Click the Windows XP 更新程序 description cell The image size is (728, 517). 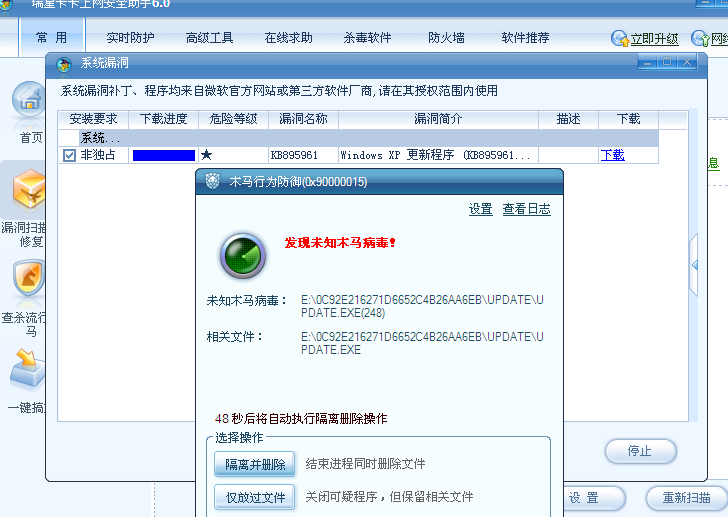438,155
